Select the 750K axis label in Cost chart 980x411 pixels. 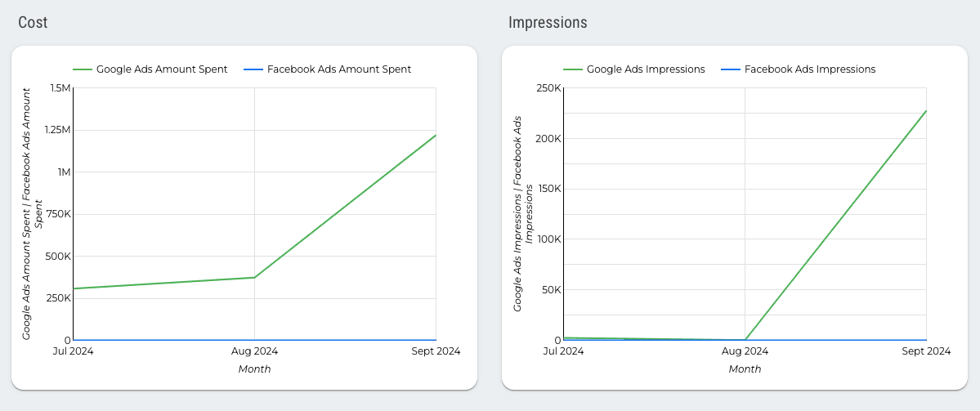pyautogui.click(x=59, y=214)
